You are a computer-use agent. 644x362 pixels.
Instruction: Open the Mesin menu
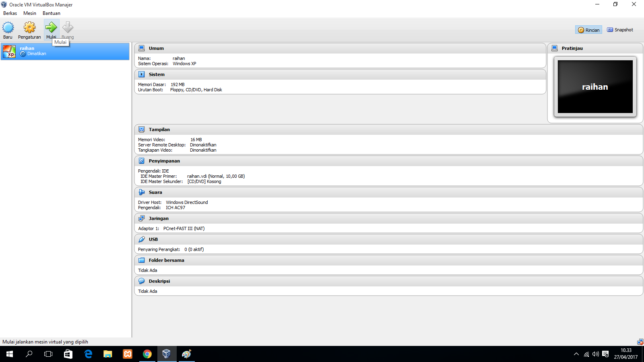30,13
